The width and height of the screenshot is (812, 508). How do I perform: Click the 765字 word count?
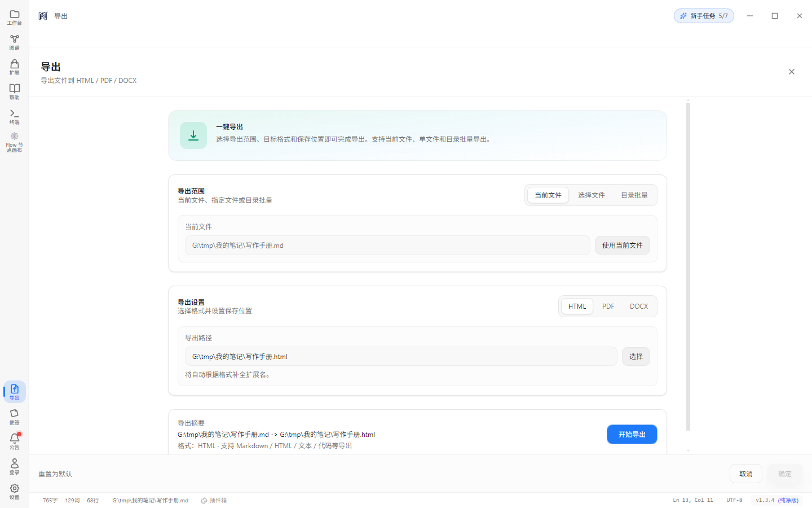coord(50,501)
